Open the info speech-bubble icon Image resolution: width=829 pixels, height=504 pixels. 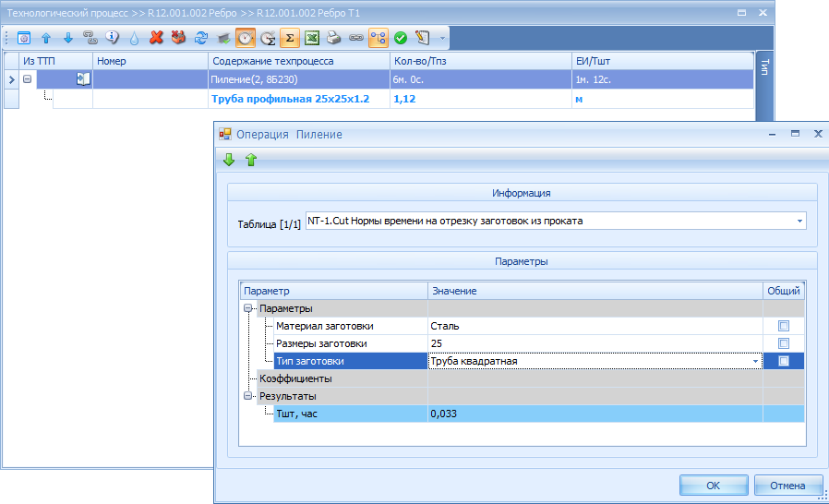(112, 38)
